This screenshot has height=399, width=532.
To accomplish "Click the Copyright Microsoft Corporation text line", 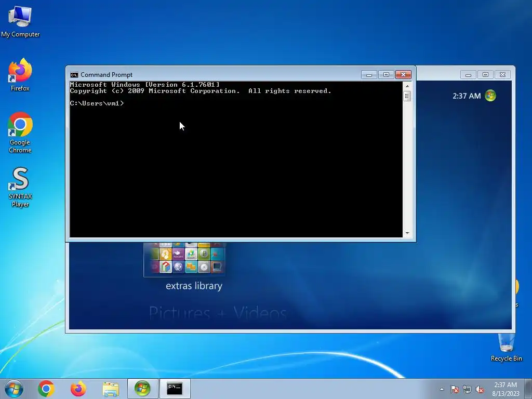I will click(201, 91).
